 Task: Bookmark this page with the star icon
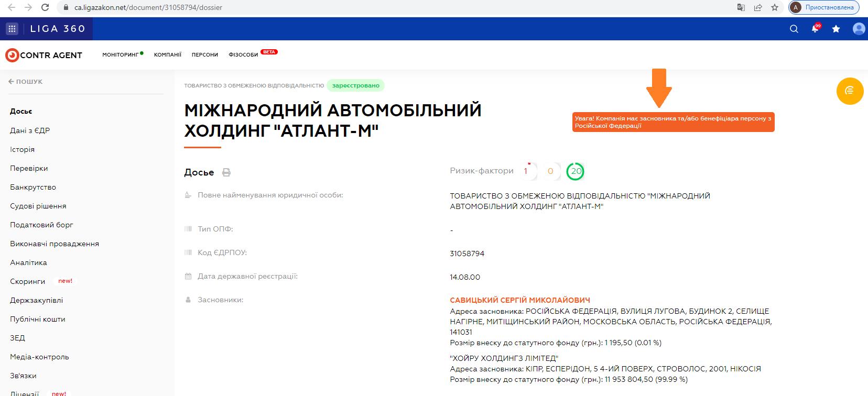coord(774,8)
